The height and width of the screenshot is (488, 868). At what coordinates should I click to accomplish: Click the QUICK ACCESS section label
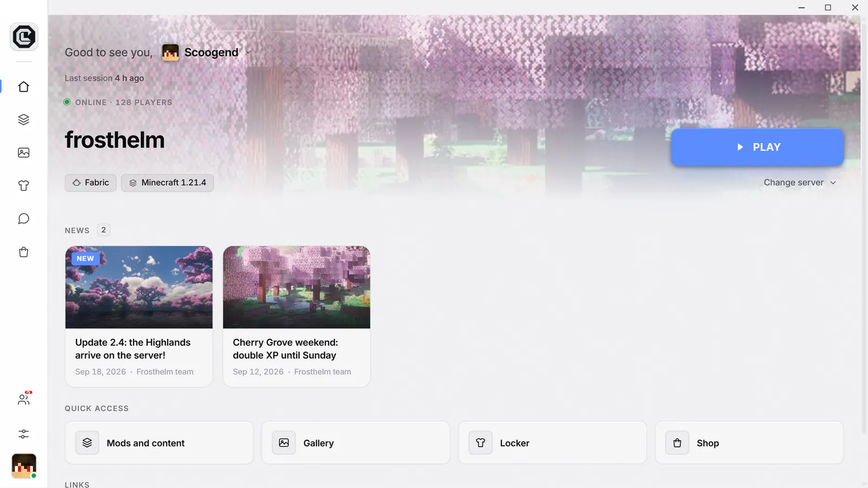pyautogui.click(x=97, y=408)
